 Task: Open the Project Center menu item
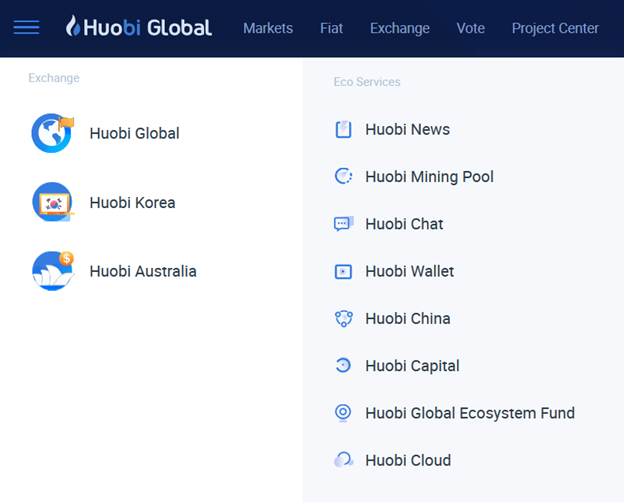tap(555, 28)
